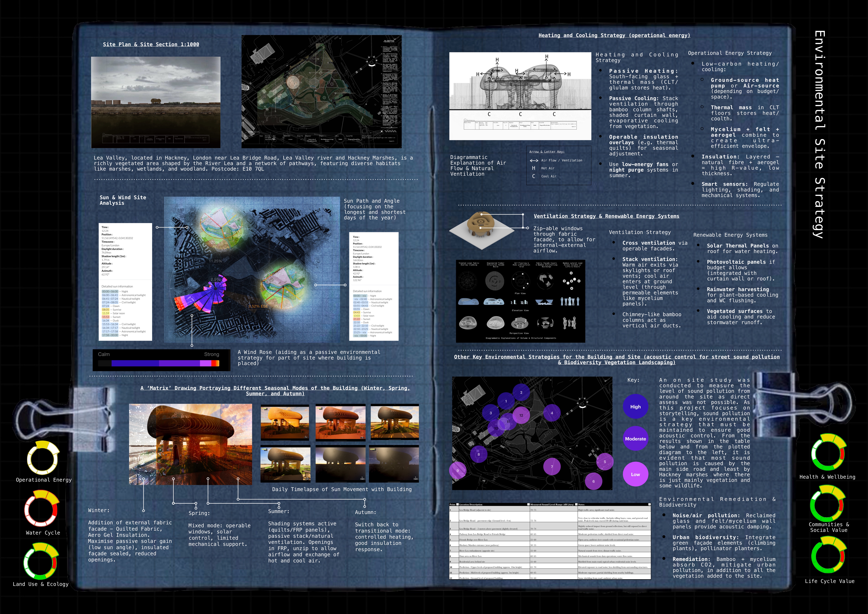Click the 'Matrix' Drawing seasonal modes heading
This screenshot has width=868, height=614.
(x=275, y=391)
